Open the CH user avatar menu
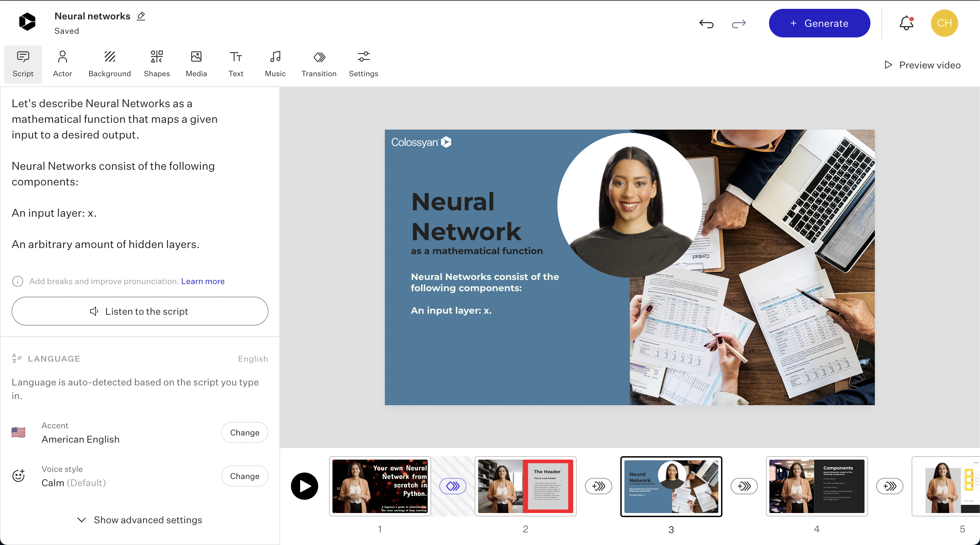The image size is (980, 545). coord(944,23)
